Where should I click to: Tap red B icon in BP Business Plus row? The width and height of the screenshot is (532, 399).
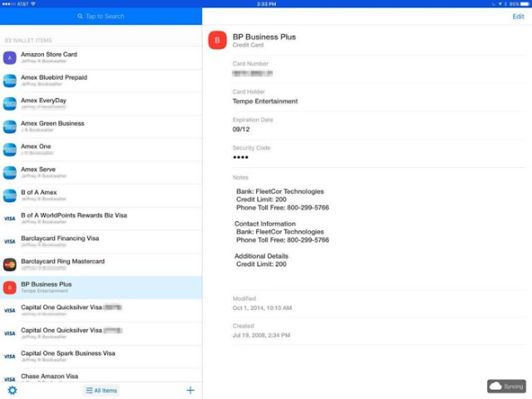10,288
